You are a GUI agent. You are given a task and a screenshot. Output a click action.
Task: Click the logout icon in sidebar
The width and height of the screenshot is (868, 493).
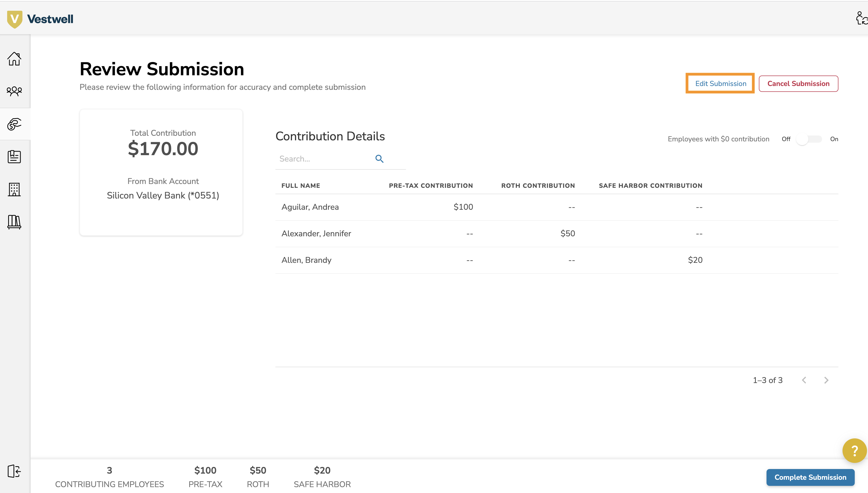[14, 471]
